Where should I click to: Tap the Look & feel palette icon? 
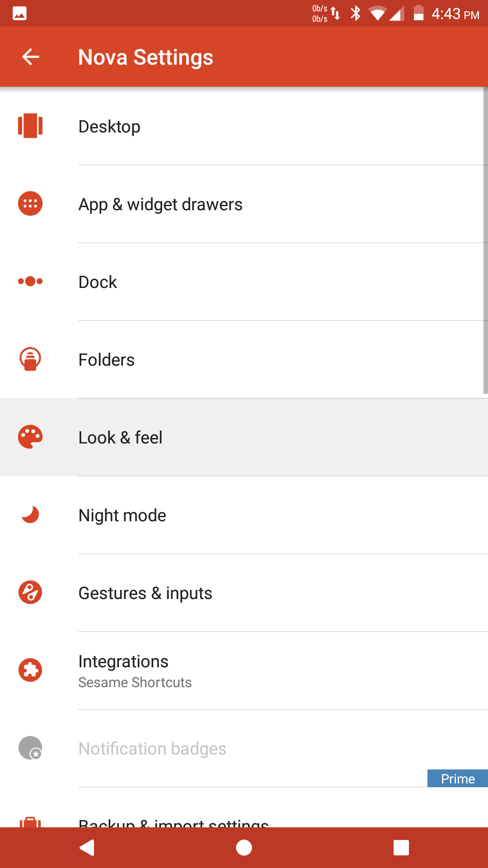point(30,437)
